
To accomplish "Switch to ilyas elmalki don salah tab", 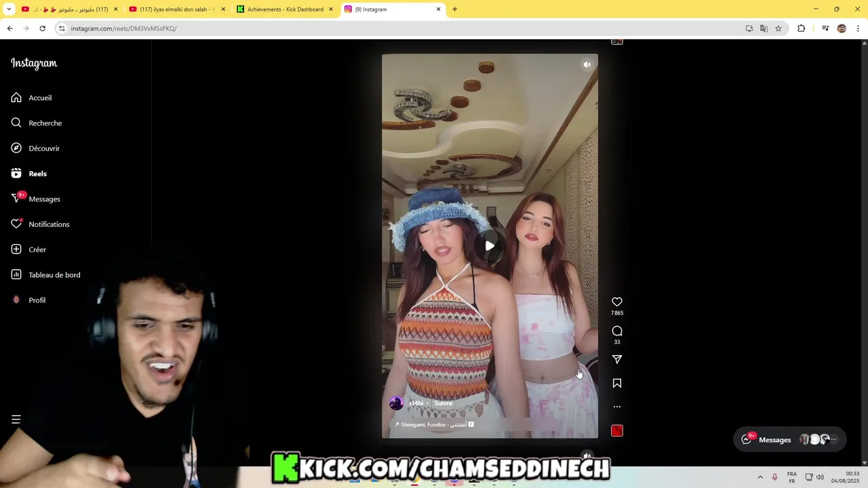I will click(x=178, y=9).
